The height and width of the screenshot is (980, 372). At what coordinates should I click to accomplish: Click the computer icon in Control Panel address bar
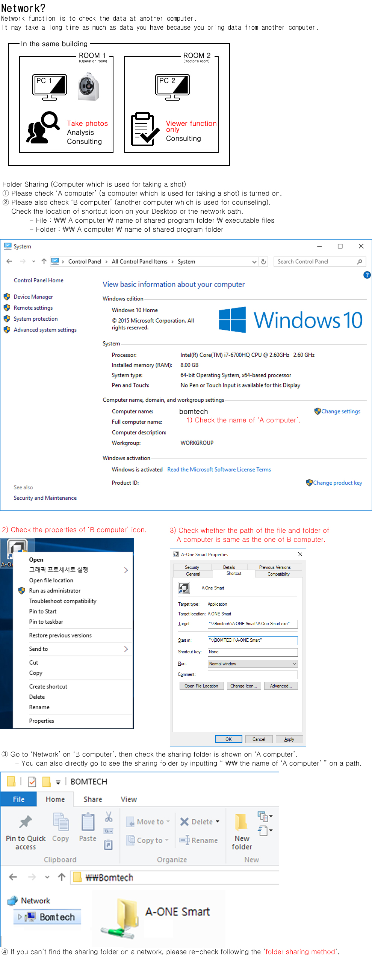[55, 261]
